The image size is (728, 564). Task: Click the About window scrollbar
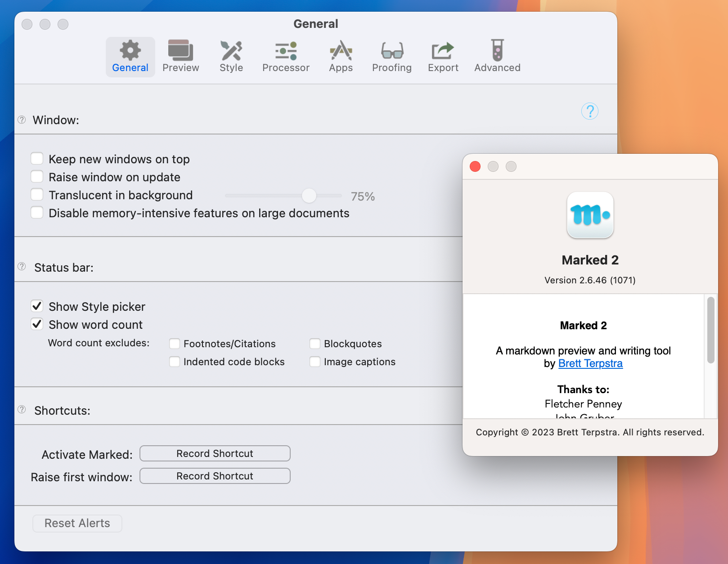pos(710,330)
